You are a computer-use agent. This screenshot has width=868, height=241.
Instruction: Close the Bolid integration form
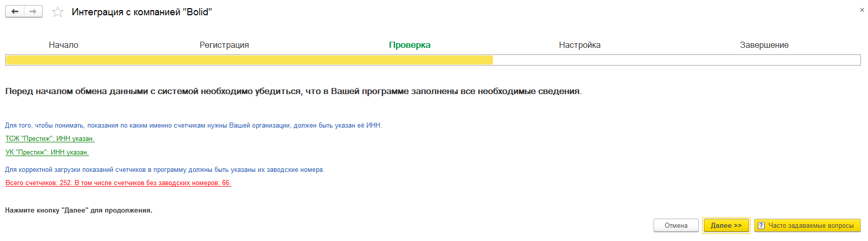pos(862,10)
